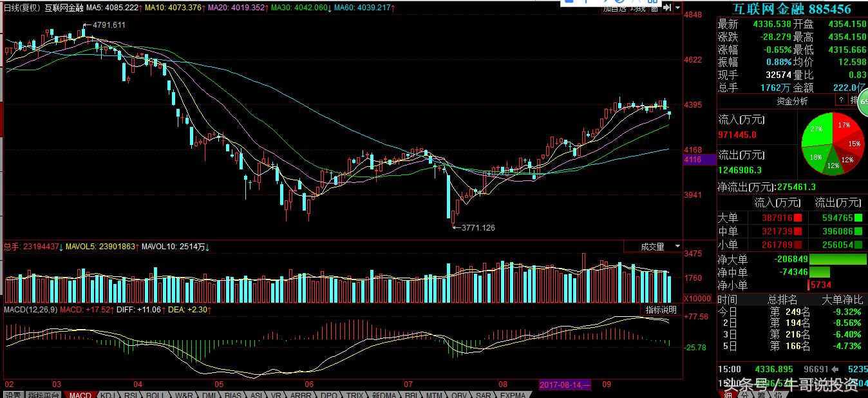Click the 指标说明 button in MACD panel
Viewport: 868px width, 398px height.
point(660,310)
